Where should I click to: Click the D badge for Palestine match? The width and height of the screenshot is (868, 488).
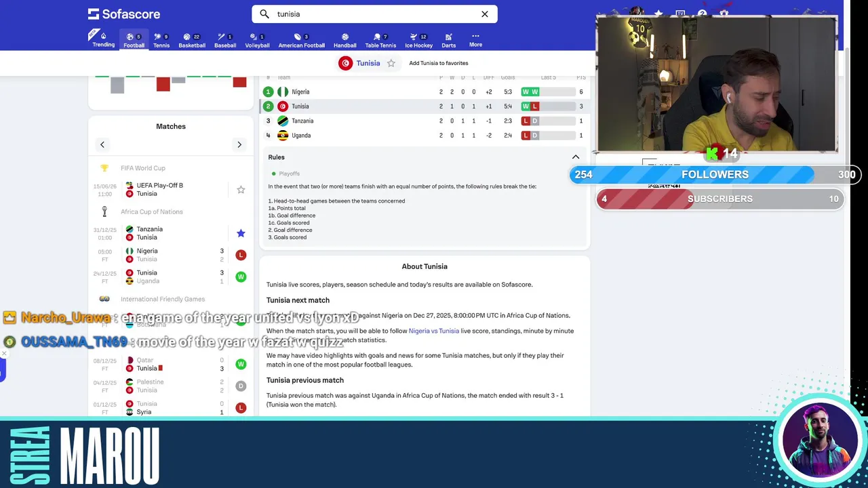pyautogui.click(x=241, y=386)
